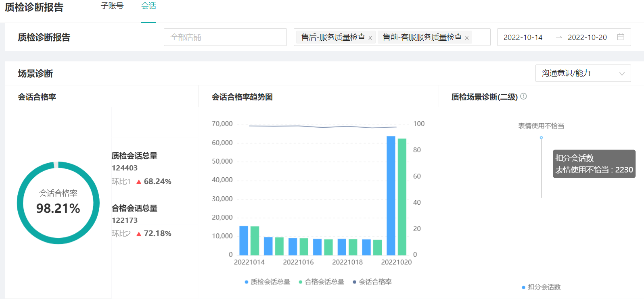The image size is (644, 299).
Task: Click the multi-select 质检方案 filter box
Action: [392, 37]
